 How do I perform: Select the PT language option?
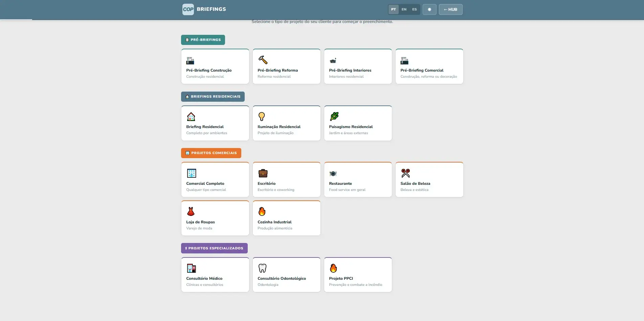(393, 9)
